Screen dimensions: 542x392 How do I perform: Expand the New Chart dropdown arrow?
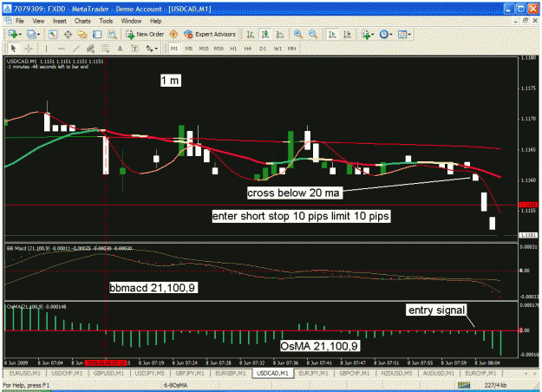click(x=20, y=35)
